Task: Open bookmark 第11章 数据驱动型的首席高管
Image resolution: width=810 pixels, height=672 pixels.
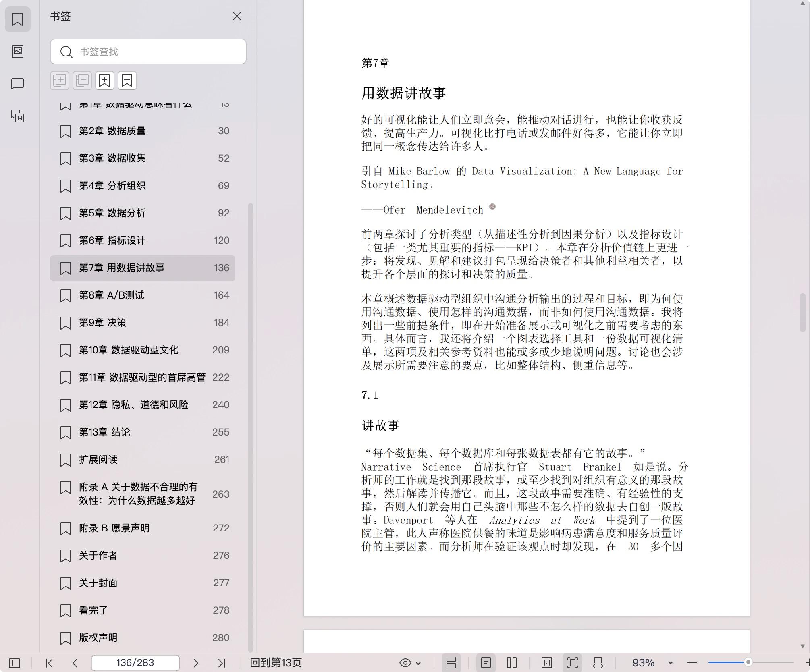Action: click(143, 377)
